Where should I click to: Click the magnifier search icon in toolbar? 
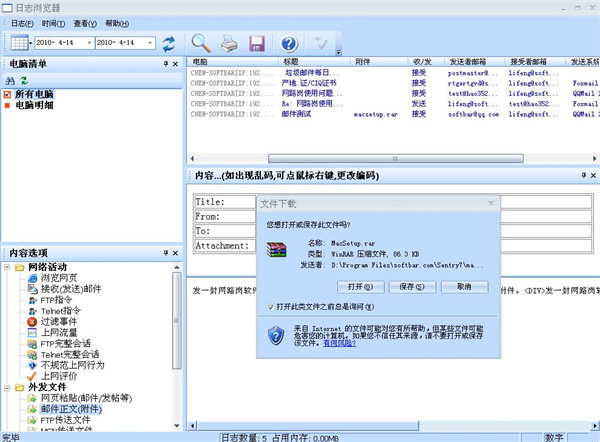[x=201, y=43]
